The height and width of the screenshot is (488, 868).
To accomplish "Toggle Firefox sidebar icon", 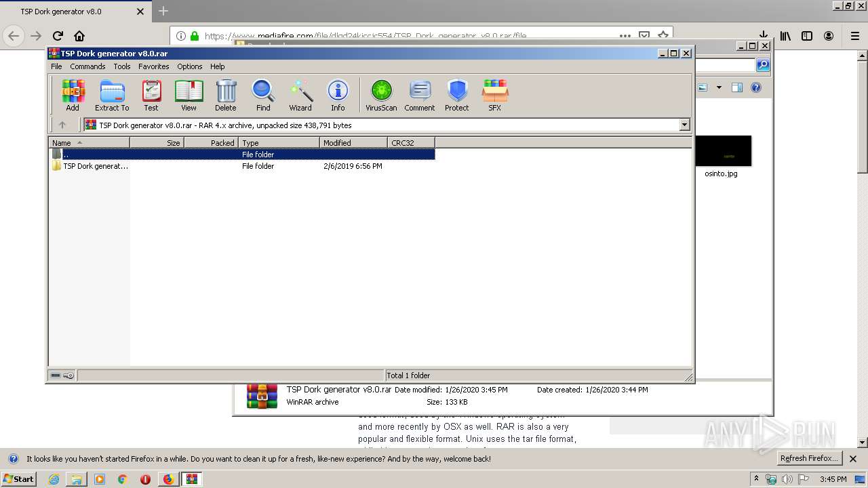I will point(807,36).
